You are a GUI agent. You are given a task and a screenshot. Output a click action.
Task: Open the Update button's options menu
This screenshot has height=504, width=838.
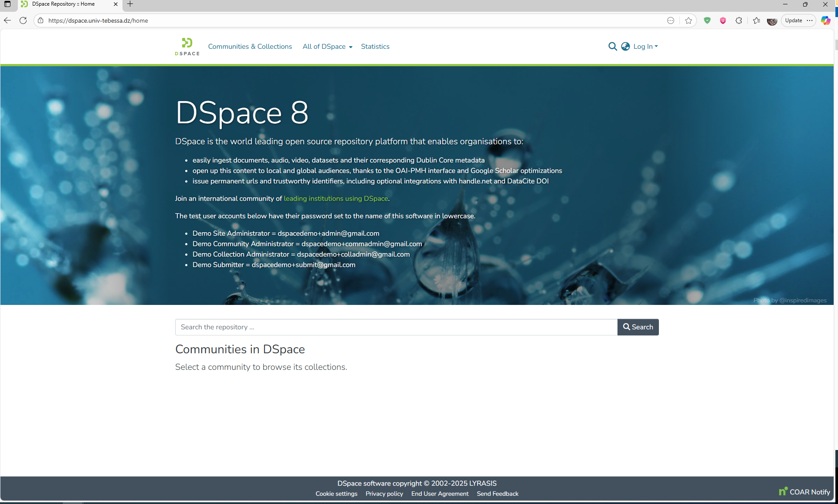point(810,20)
